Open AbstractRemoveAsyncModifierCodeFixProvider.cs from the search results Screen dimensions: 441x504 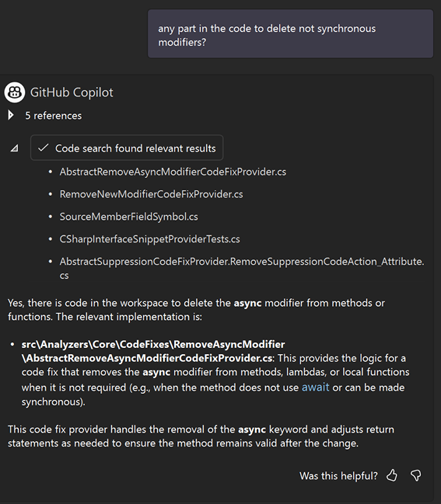tap(173, 172)
